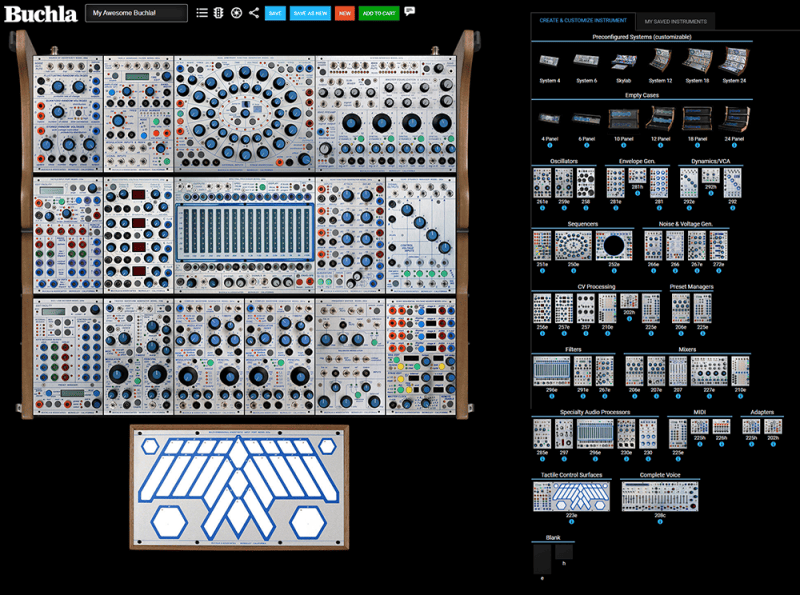This screenshot has height=595, width=800.
Task: Click the info icon under the 225e MIDI module
Action: pyautogui.click(x=677, y=458)
